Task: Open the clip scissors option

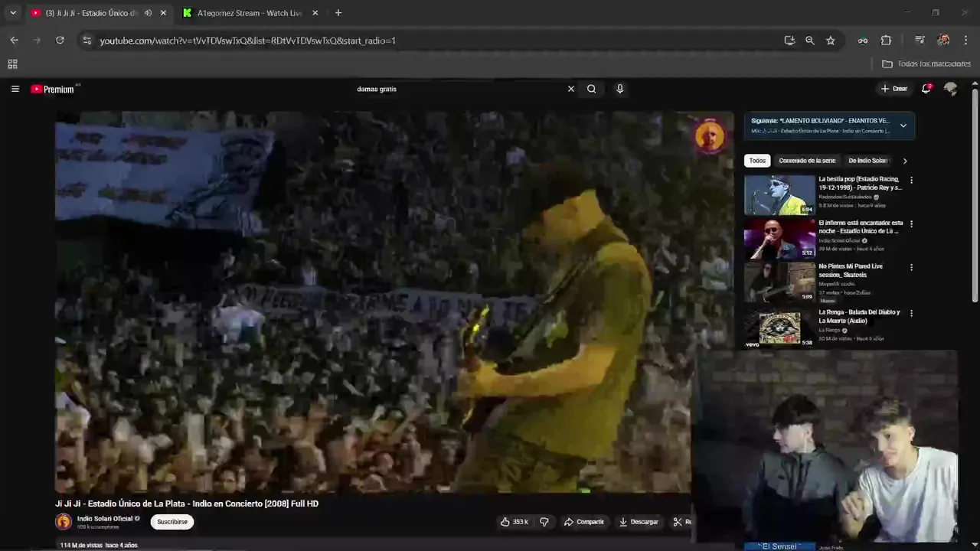Action: (681, 522)
